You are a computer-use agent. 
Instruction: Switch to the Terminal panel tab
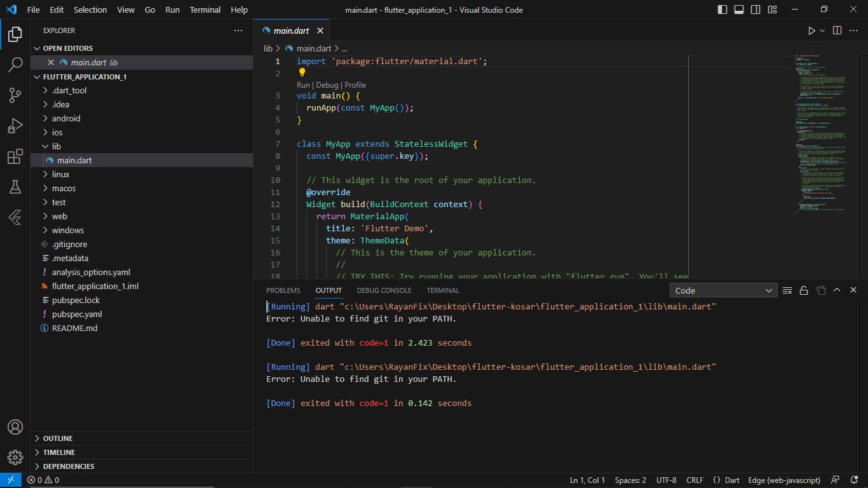click(443, 290)
